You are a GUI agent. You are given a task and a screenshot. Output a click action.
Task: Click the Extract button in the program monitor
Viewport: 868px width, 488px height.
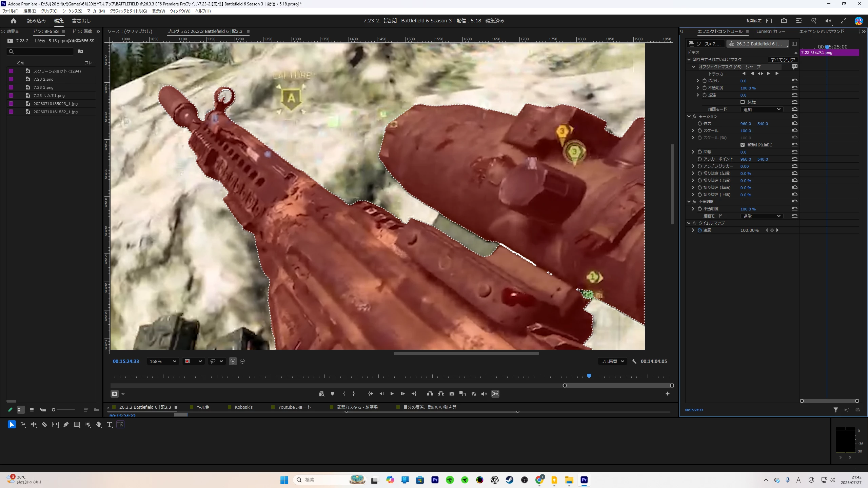pos(441,394)
